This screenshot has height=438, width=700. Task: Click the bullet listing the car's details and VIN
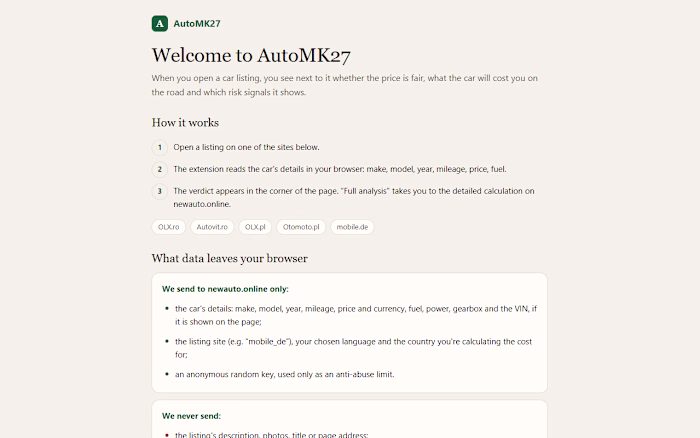(356, 315)
